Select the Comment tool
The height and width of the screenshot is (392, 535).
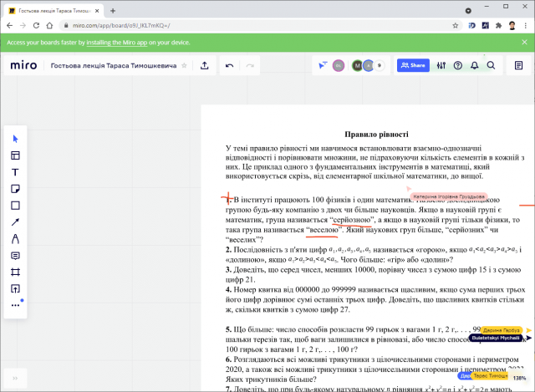[15, 255]
